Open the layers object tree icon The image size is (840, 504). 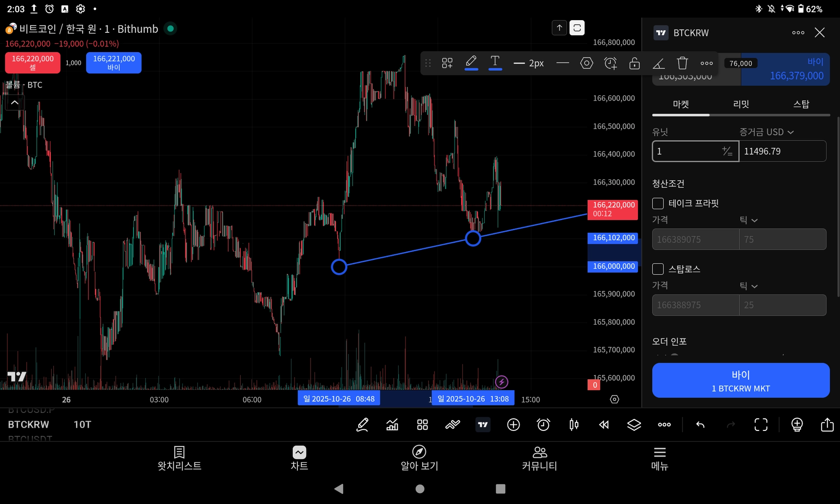[634, 424]
